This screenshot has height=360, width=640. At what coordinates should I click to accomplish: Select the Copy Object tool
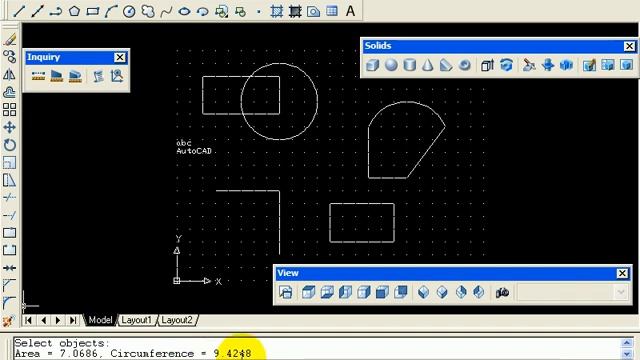pos(9,57)
